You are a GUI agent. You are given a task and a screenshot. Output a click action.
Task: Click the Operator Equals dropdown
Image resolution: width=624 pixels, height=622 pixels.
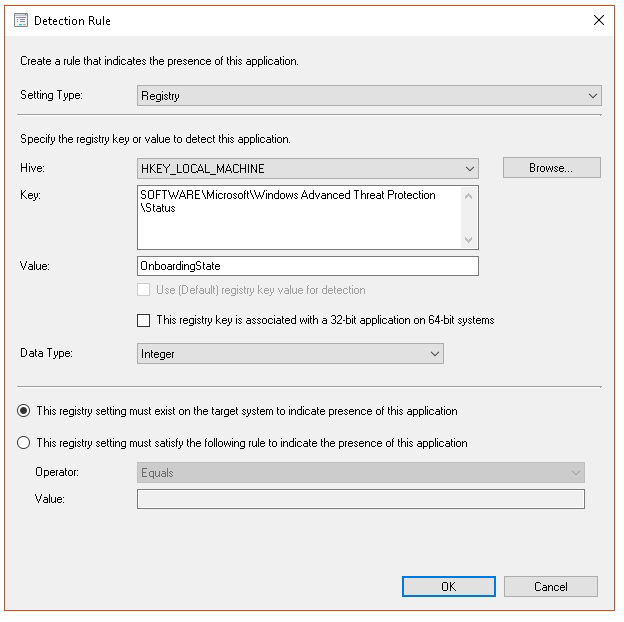pos(360,473)
